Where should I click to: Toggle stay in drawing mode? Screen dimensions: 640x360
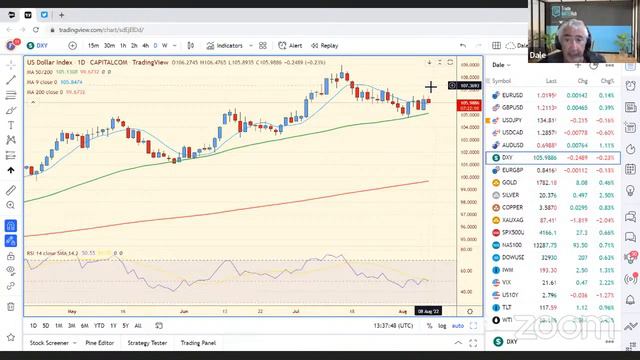(x=11, y=241)
